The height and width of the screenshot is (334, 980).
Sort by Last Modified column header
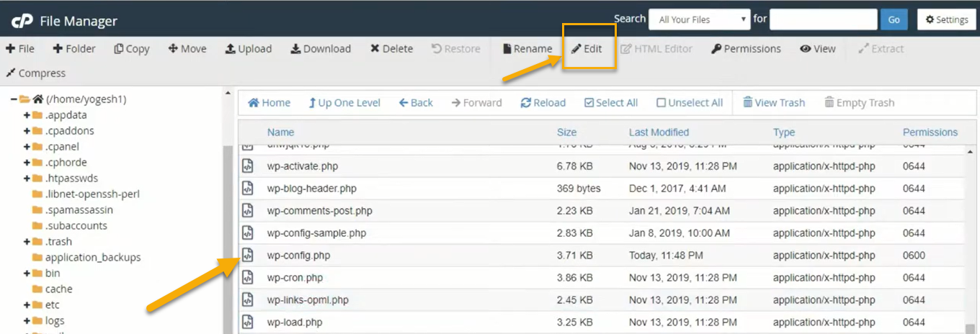tap(659, 132)
